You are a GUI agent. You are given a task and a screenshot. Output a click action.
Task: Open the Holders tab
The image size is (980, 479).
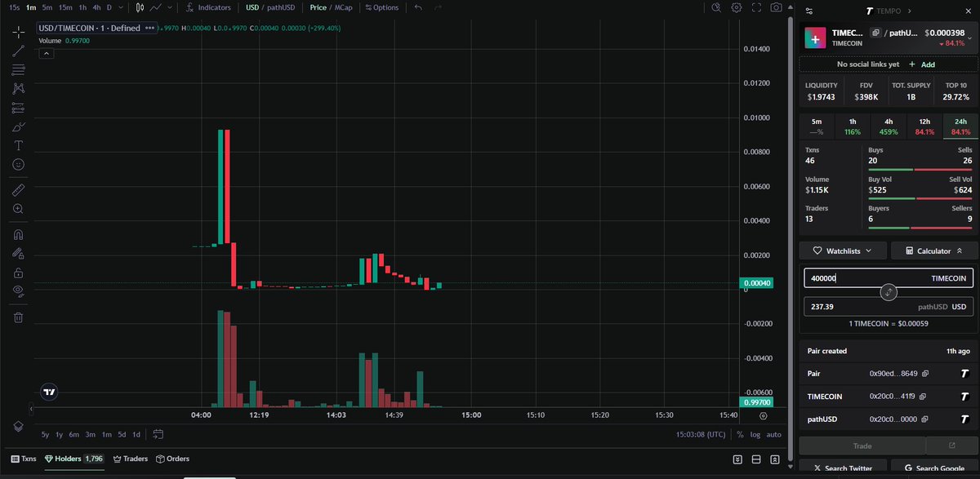point(75,459)
